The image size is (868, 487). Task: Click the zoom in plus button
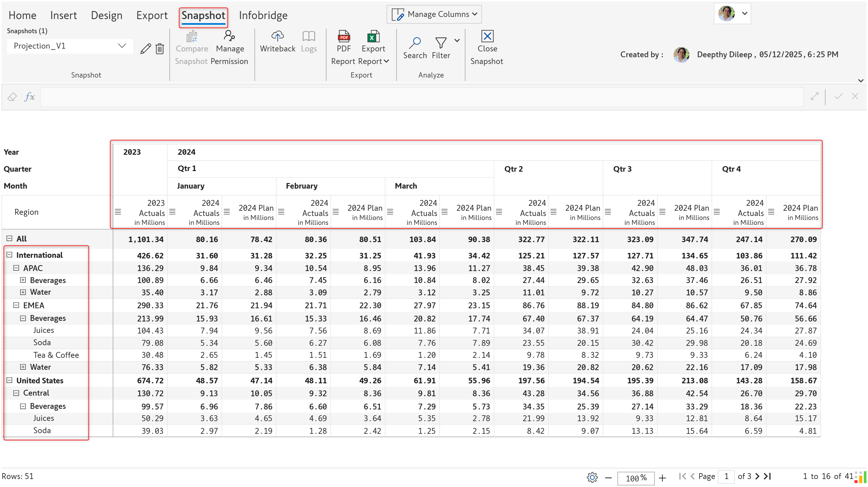coord(662,478)
